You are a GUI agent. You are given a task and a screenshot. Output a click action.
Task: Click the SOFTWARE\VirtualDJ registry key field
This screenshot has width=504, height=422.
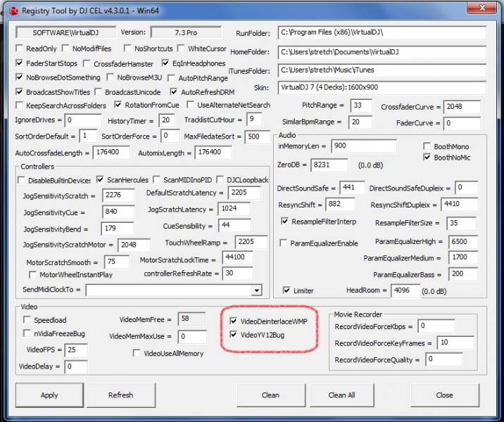(66, 32)
